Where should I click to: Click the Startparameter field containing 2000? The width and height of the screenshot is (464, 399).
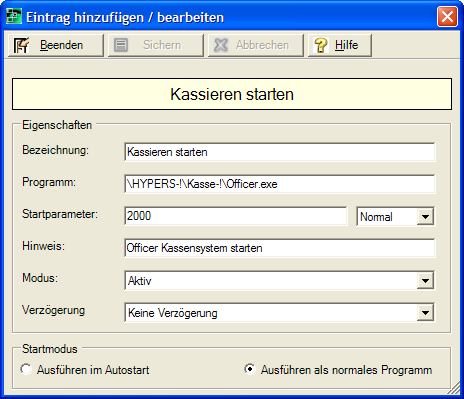pos(236,216)
